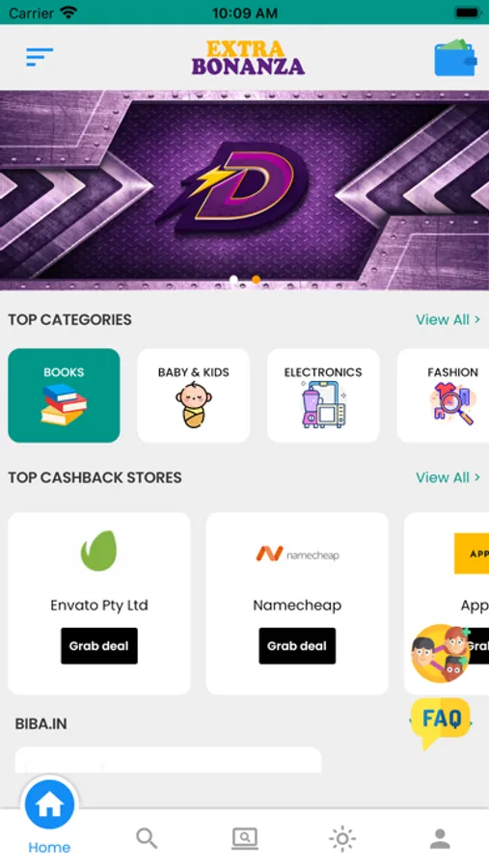Open the Fashion category card

[444, 395]
